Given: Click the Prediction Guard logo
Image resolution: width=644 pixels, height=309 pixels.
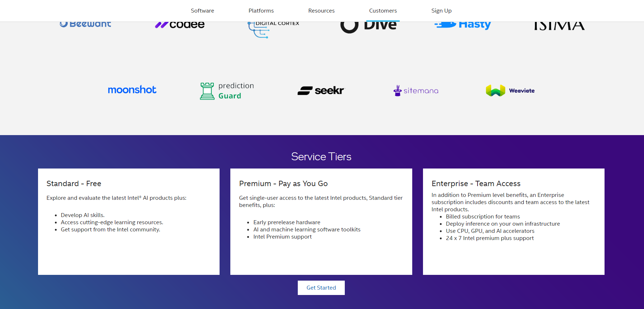Looking at the screenshot, I should click(x=227, y=91).
